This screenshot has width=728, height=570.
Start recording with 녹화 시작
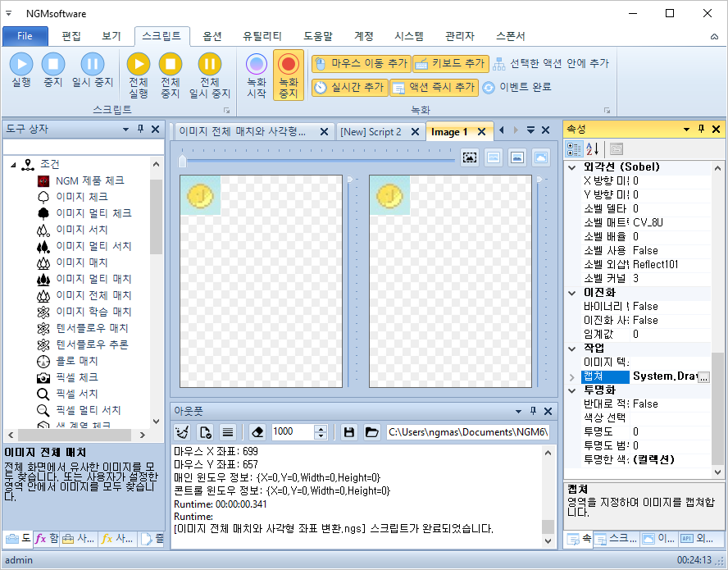pos(257,75)
